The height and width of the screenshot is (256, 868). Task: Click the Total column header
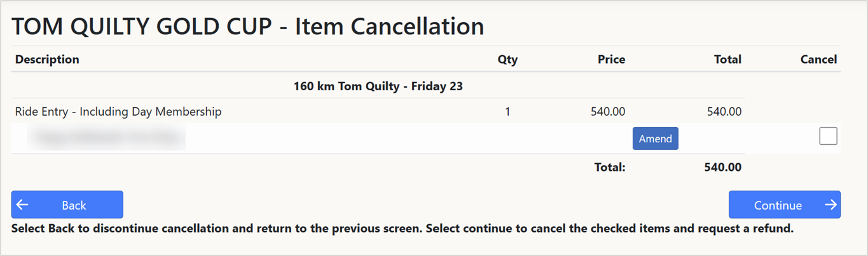click(727, 59)
